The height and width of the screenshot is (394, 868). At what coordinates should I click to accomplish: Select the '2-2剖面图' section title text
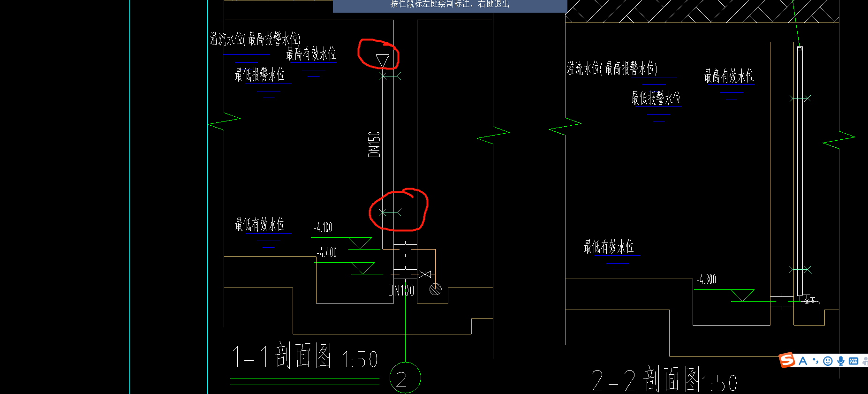pyautogui.click(x=646, y=379)
